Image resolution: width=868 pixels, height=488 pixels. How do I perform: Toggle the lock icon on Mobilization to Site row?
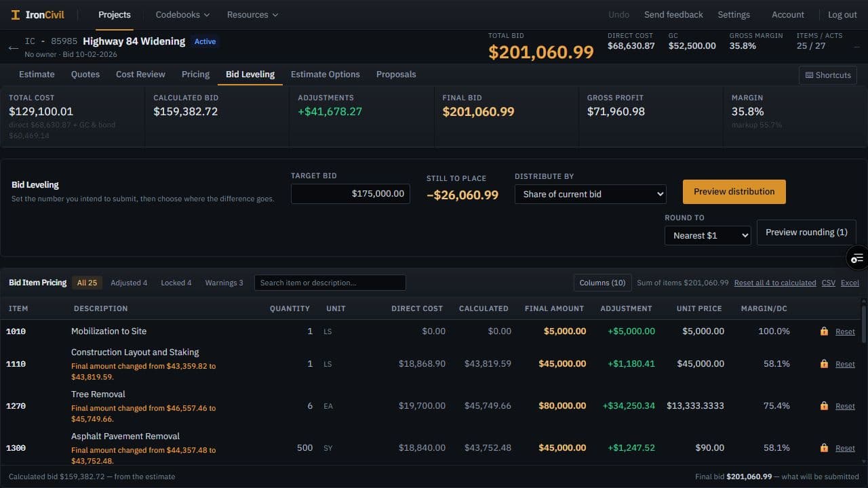[824, 331]
